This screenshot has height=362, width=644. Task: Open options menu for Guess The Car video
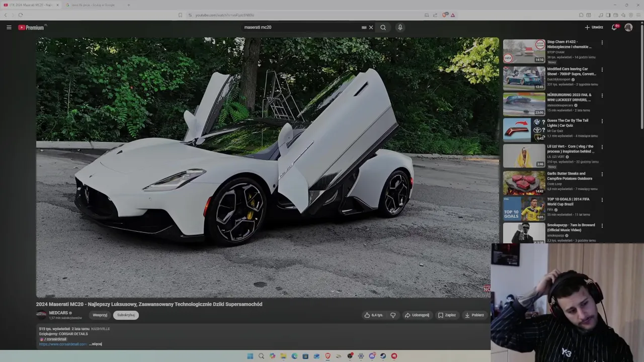point(602,121)
